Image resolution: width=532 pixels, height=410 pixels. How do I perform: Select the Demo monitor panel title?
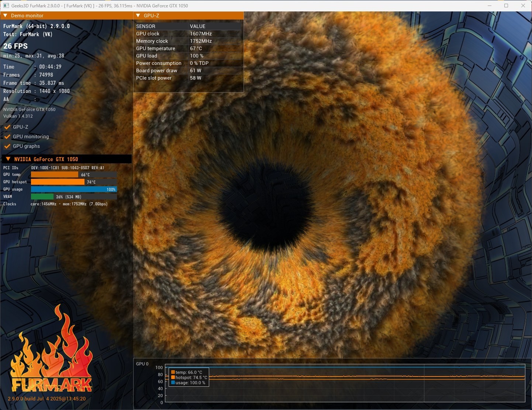(27, 15)
